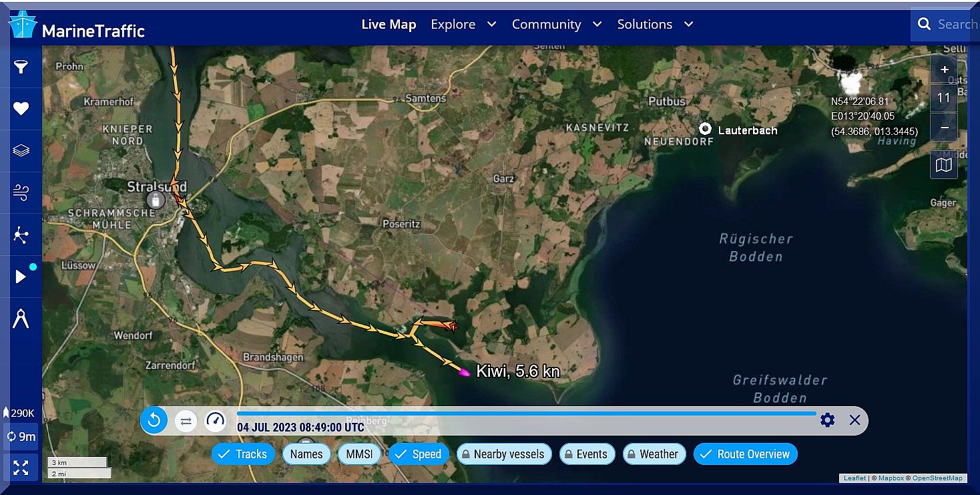
Task: Click the blue playback timeline bar
Action: 526,414
